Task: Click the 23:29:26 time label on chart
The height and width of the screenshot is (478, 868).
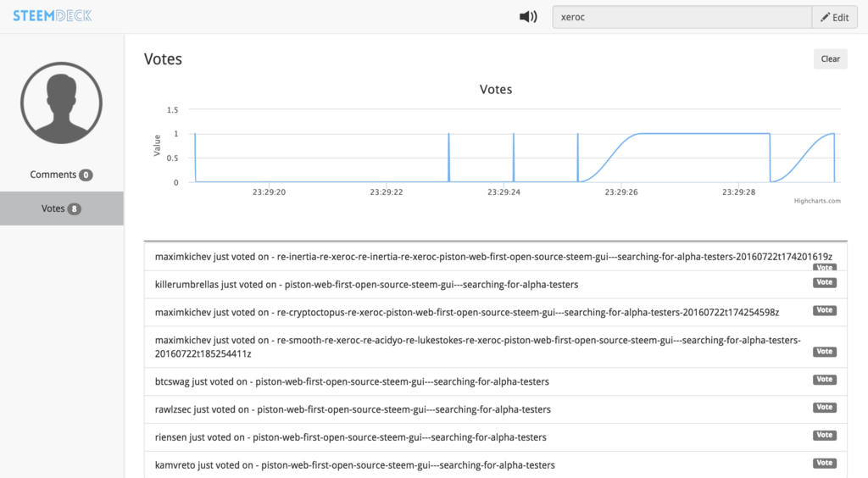Action: click(620, 192)
